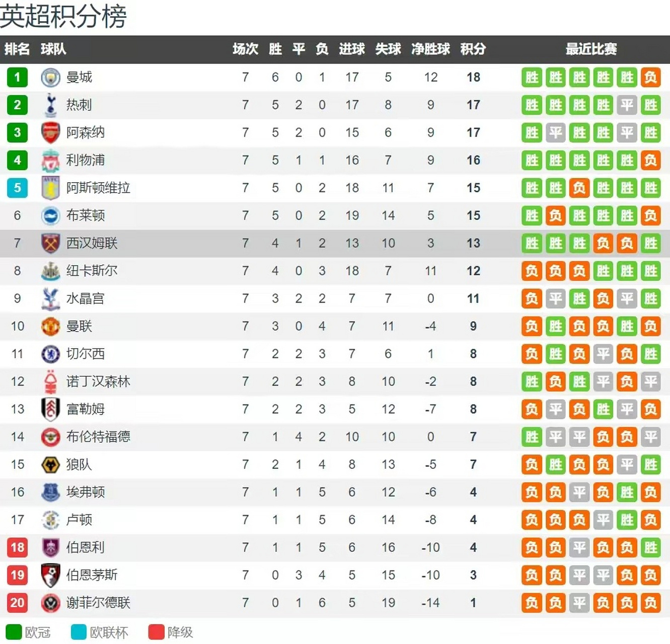Image resolution: width=670 pixels, height=644 pixels.
Task: Click the Liverpool club crest
Action: (50, 160)
